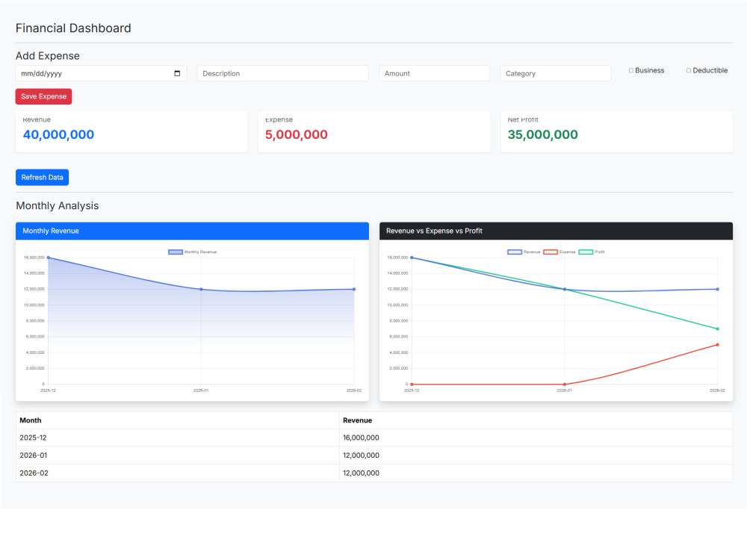
Task: Click the mm/dd/yyyy date field
Action: click(x=101, y=73)
